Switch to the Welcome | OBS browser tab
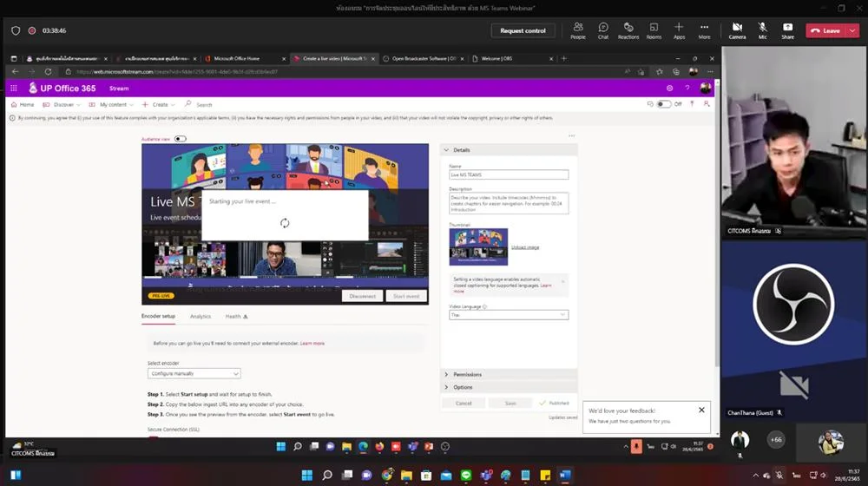The image size is (868, 486). coord(513,58)
